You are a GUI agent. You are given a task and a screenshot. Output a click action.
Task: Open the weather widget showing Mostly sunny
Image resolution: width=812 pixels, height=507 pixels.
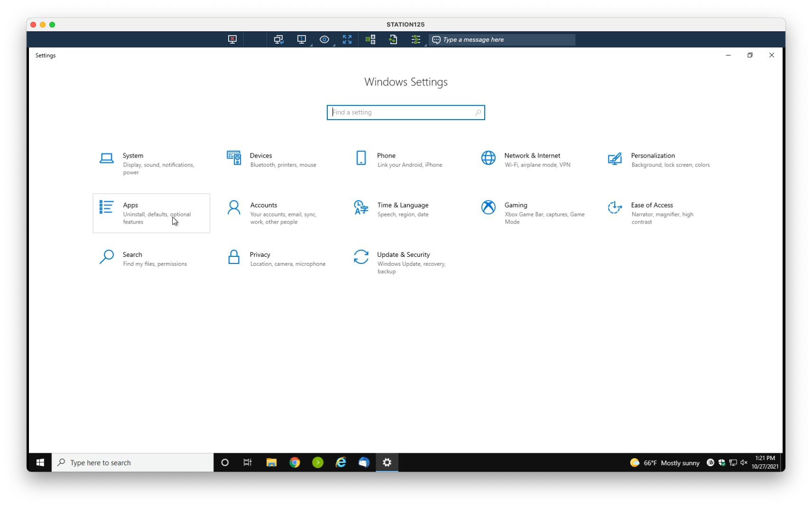tap(664, 463)
